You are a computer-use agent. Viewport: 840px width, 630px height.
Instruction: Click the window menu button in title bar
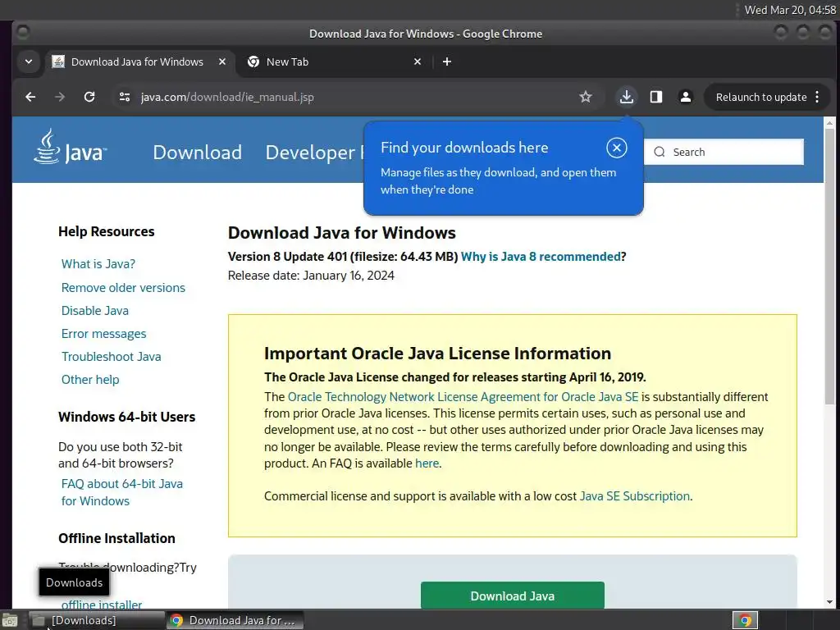pyautogui.click(x=22, y=33)
